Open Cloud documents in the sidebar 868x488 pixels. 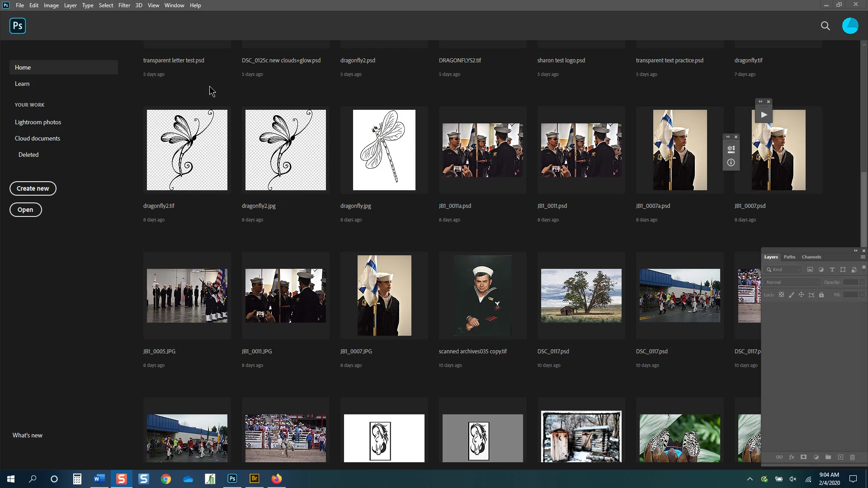coord(38,138)
